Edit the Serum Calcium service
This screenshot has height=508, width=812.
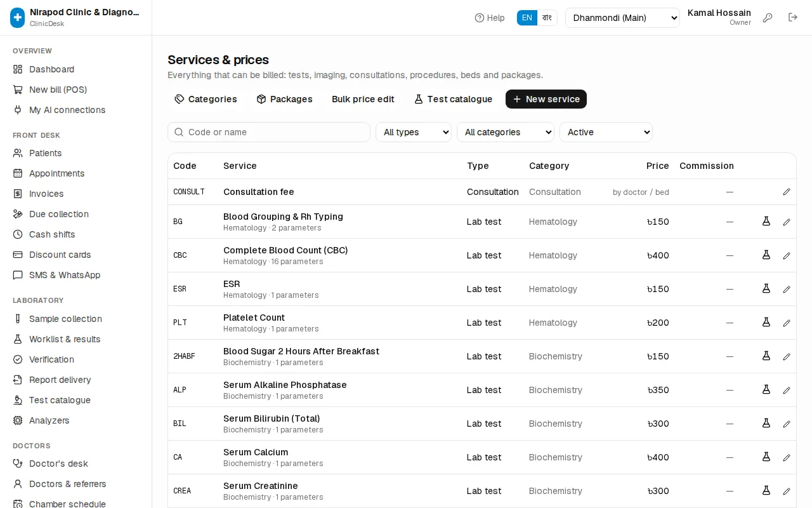tap(787, 457)
